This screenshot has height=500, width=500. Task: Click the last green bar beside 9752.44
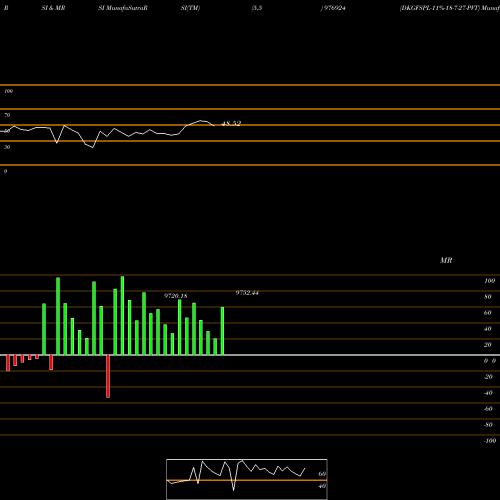(x=222, y=331)
